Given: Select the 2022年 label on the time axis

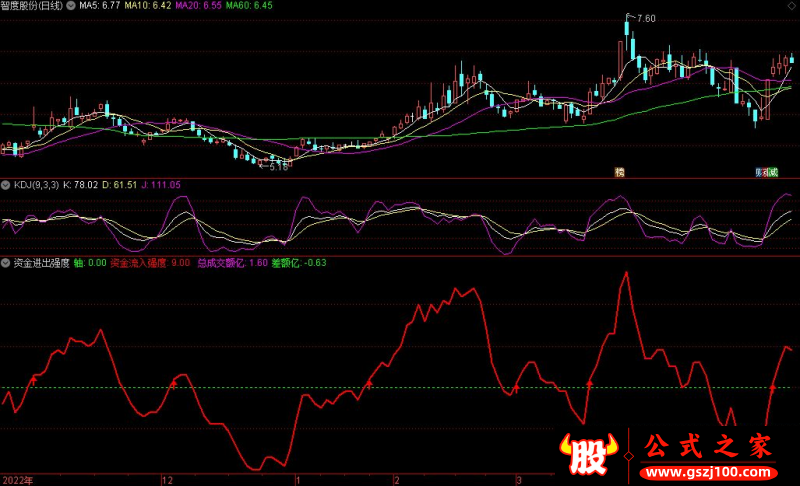Looking at the screenshot, I should pyautogui.click(x=17, y=480).
